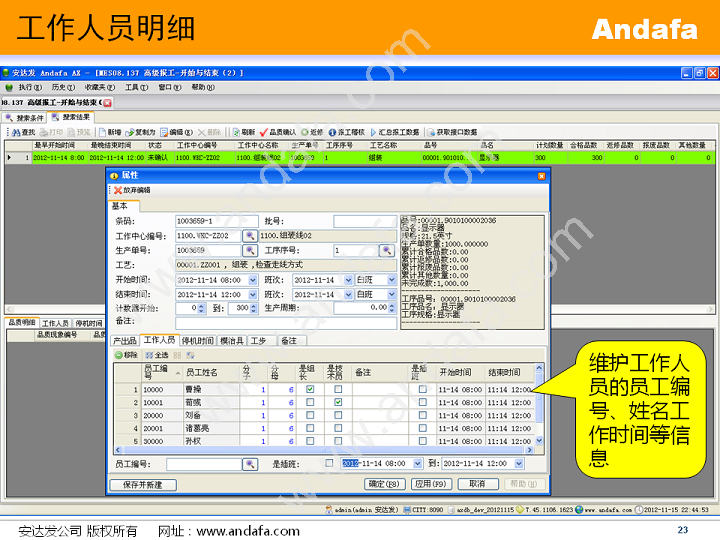The width and height of the screenshot is (720, 540).
Task: Tick the 是插班 checkbox below the grid
Action: [x=329, y=464]
